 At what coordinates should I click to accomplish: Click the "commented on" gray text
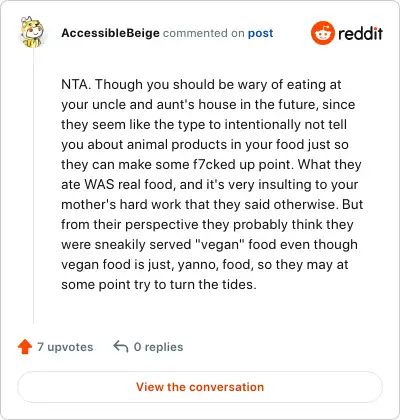204,33
